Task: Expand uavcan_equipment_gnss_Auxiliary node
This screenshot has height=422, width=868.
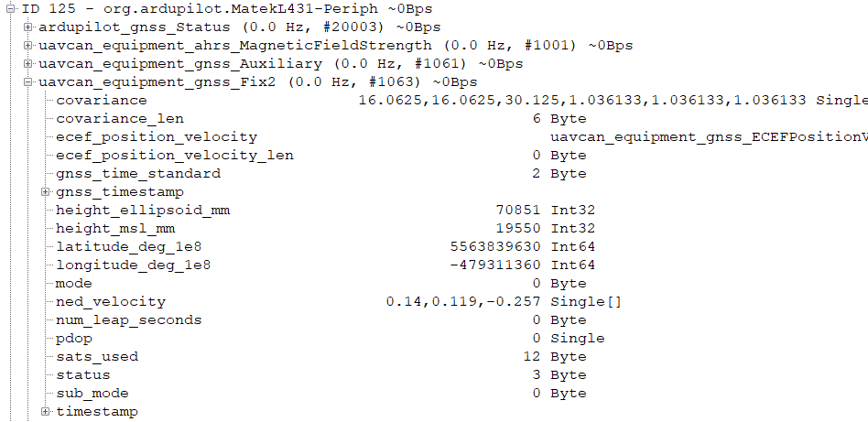Action: 27,64
